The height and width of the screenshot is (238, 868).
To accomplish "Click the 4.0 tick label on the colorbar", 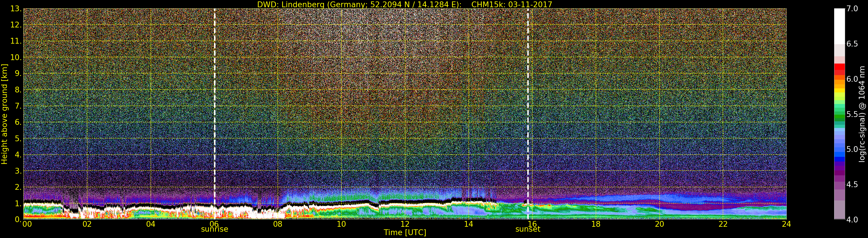I will (x=852, y=220).
